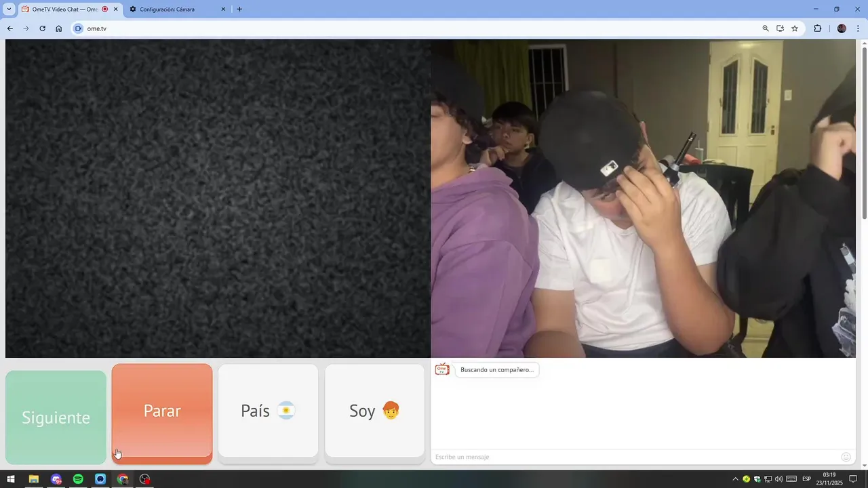Click the camera site info icon in the address bar
Image resolution: width=868 pixels, height=488 pixels.
coord(78,28)
